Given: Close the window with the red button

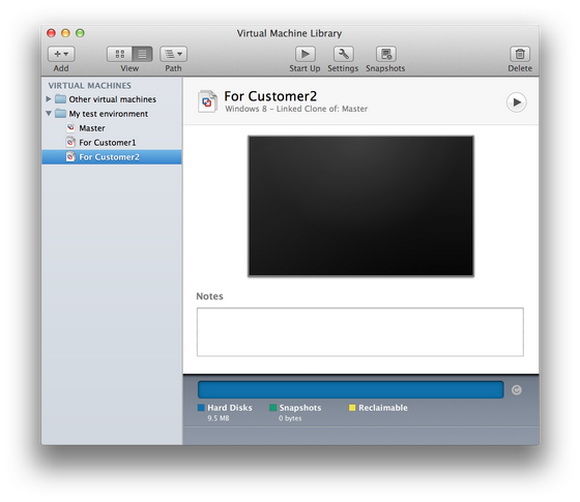Looking at the screenshot, I should 51,33.
